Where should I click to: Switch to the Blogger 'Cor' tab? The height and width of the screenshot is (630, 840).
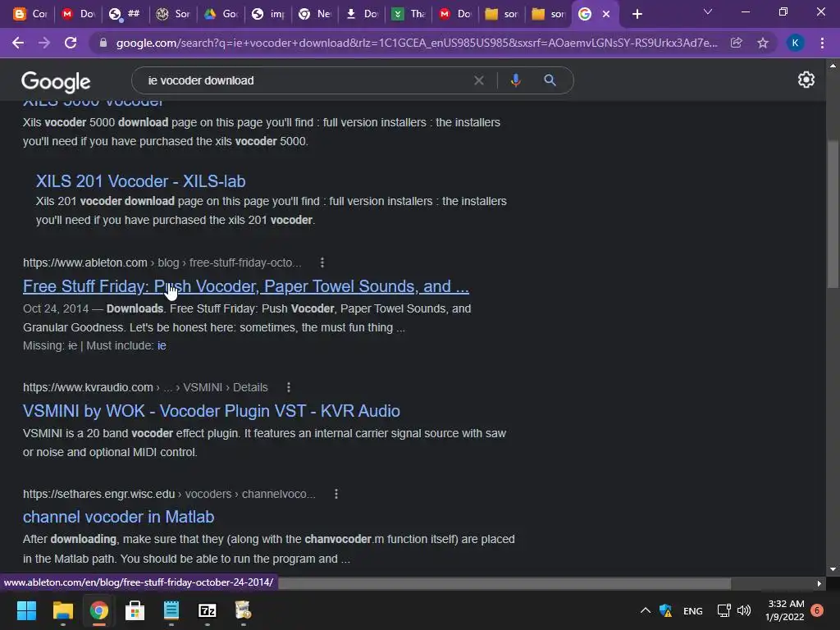(30, 14)
